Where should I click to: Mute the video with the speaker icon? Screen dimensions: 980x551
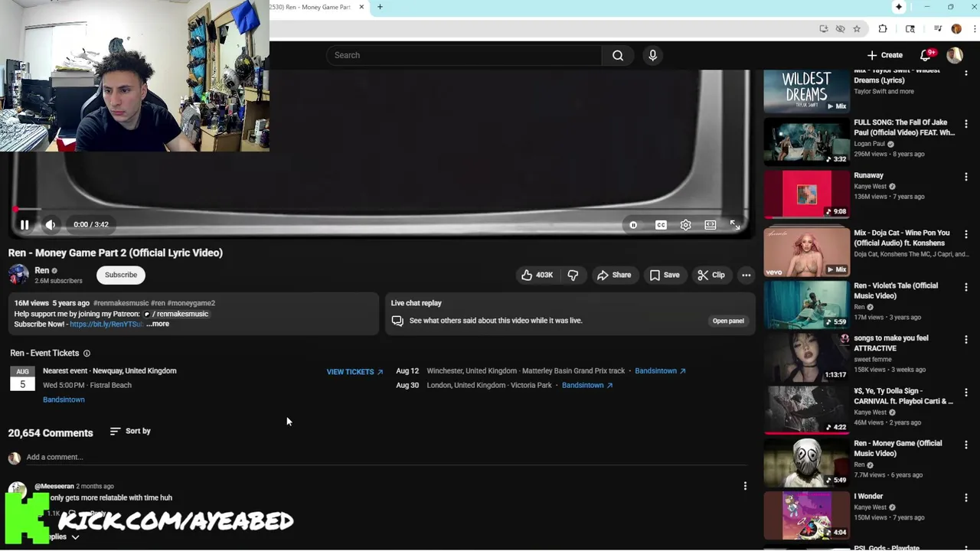[51, 225]
